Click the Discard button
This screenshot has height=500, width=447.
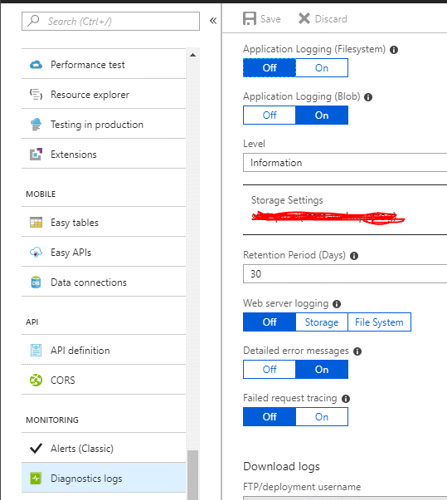coord(323,19)
